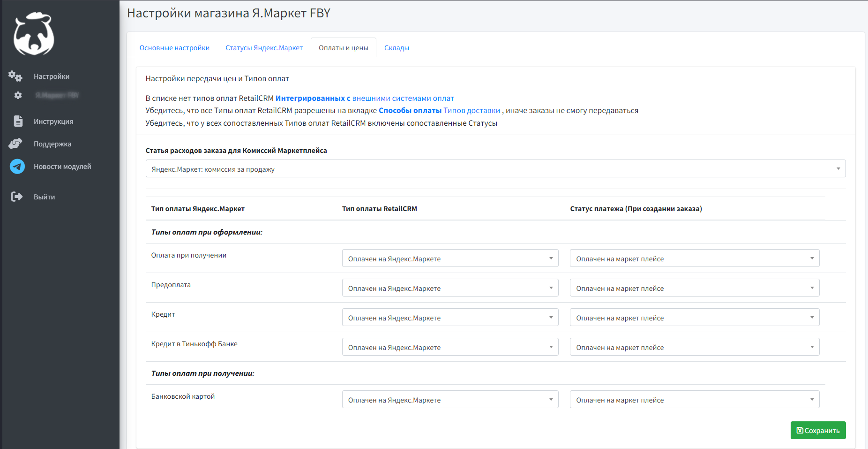Open payment status dropdown for Банковской картой
The height and width of the screenshot is (449, 868).
click(695, 399)
